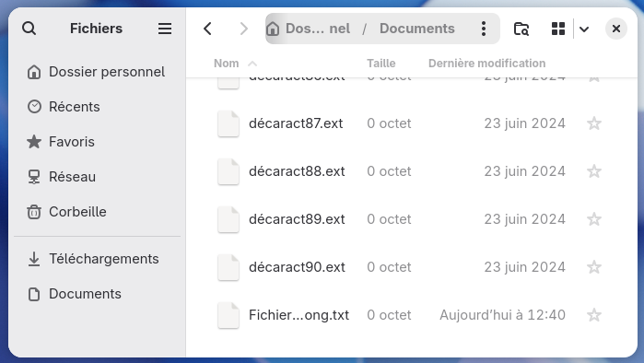The image size is (644, 363).
Task: Click the Documents path bar segment
Action: tap(416, 29)
